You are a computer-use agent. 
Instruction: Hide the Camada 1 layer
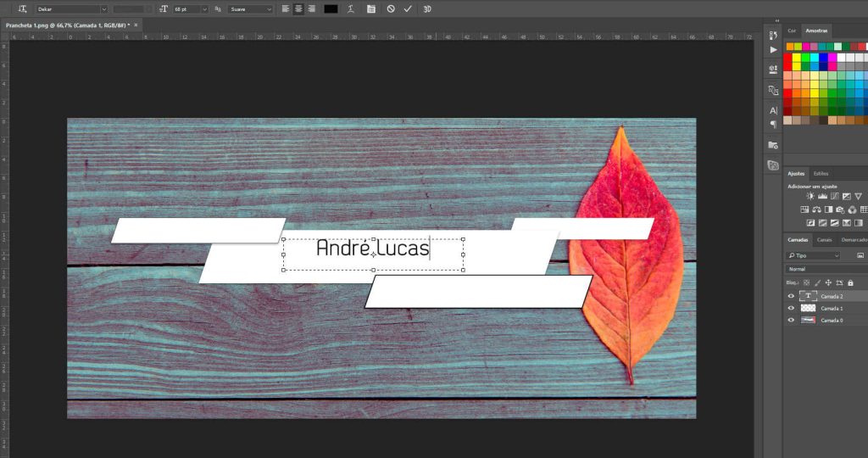[x=791, y=308]
